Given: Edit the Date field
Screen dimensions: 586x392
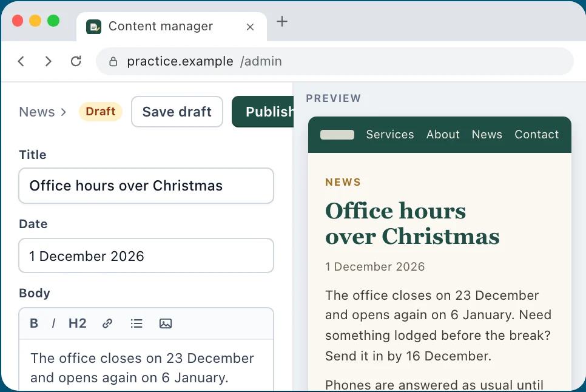Looking at the screenshot, I should [x=146, y=255].
